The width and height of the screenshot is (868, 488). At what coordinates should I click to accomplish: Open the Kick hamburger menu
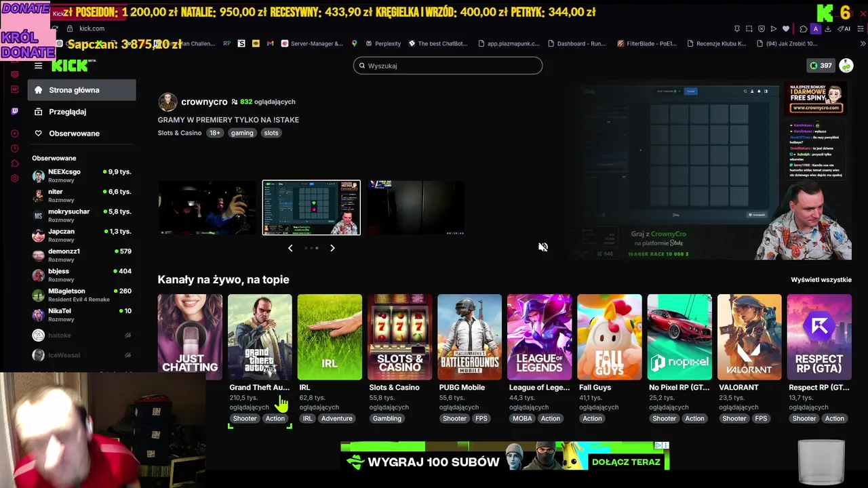pyautogui.click(x=38, y=66)
